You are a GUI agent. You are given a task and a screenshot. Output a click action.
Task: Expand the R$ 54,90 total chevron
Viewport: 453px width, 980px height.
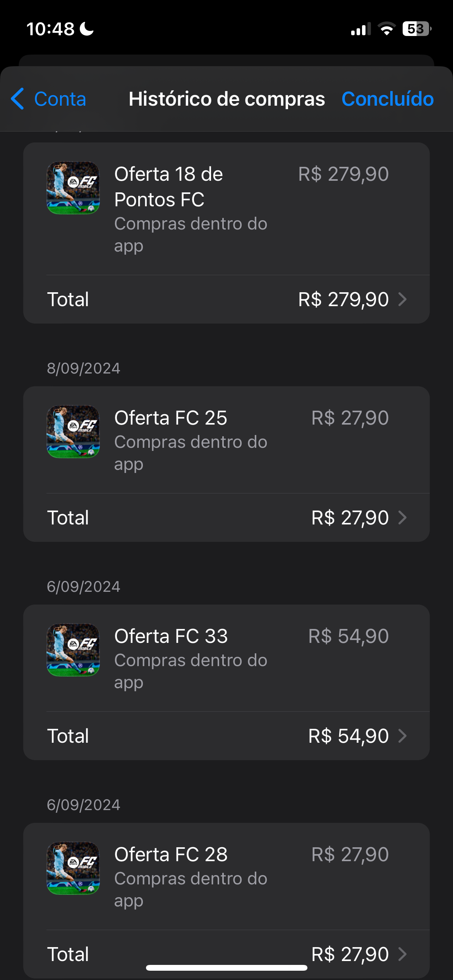click(403, 736)
